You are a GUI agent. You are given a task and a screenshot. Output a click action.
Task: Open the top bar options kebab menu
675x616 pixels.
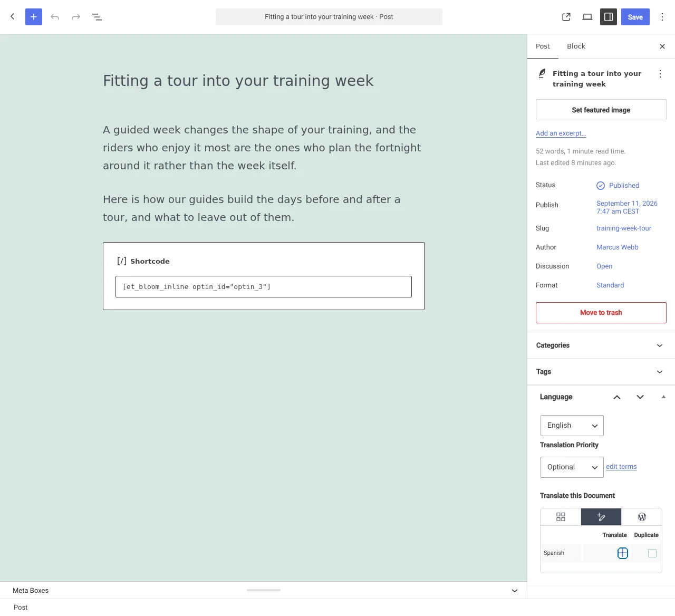point(662,17)
